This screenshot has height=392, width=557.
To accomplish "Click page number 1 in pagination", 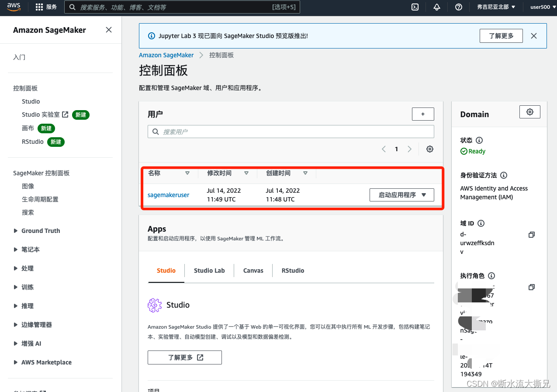I will (397, 149).
